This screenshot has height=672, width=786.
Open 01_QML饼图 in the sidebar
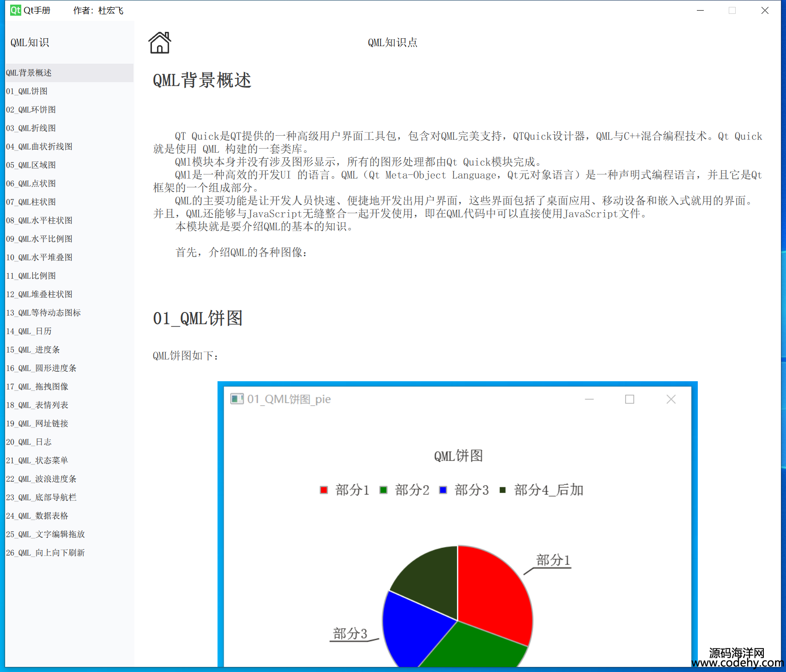click(x=69, y=91)
